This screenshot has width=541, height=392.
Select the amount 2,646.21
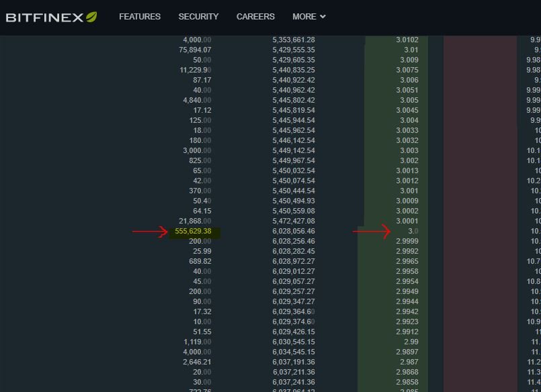[197, 362]
